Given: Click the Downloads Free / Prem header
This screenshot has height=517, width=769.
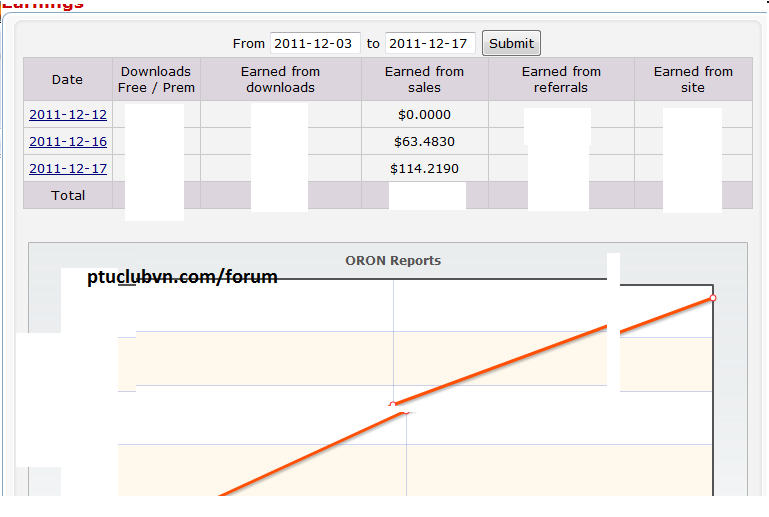Looking at the screenshot, I should click(156, 79).
